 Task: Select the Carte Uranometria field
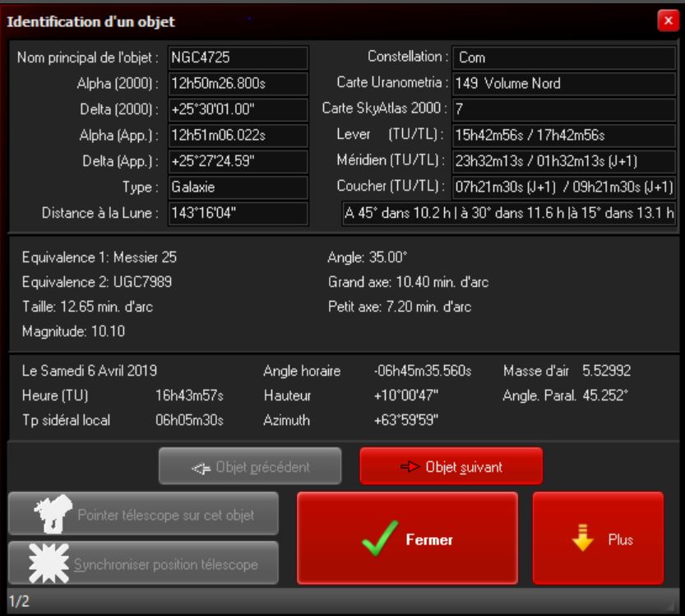563,84
